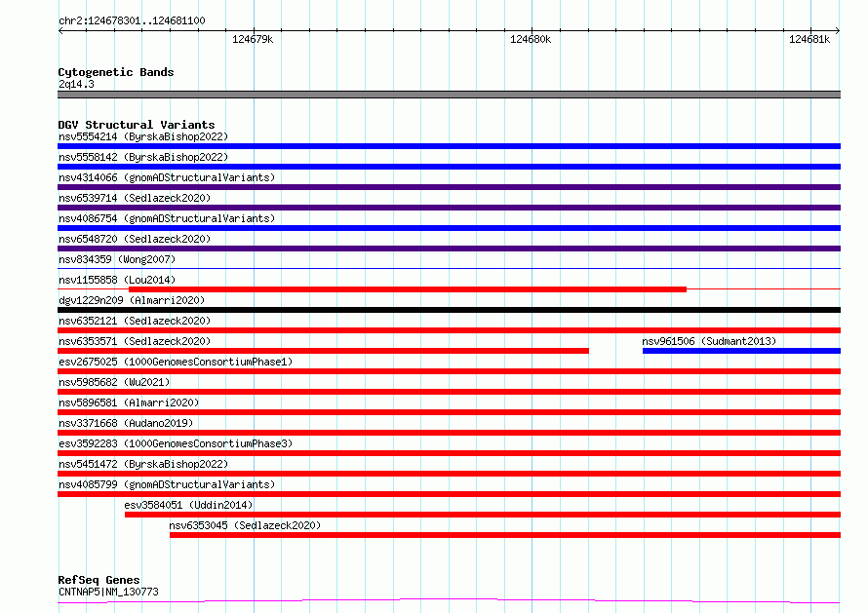Click the 124681k ruler tick label
868x613 pixels.
[x=809, y=39]
